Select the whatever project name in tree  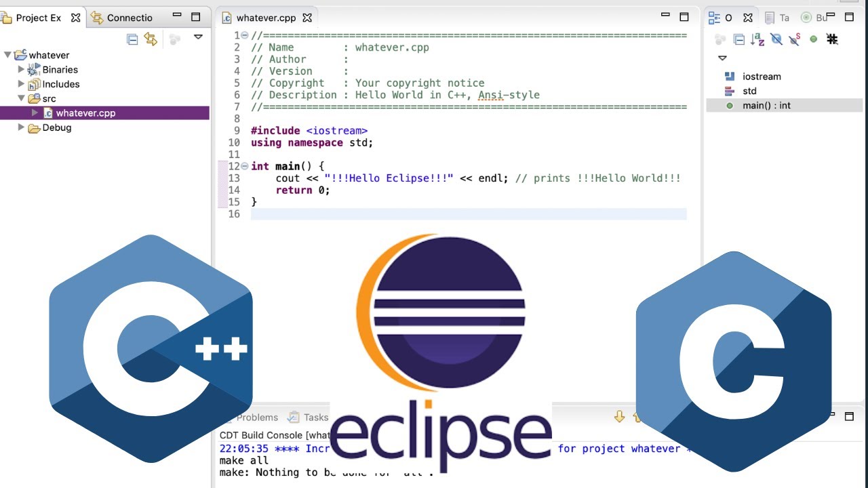tap(50, 55)
